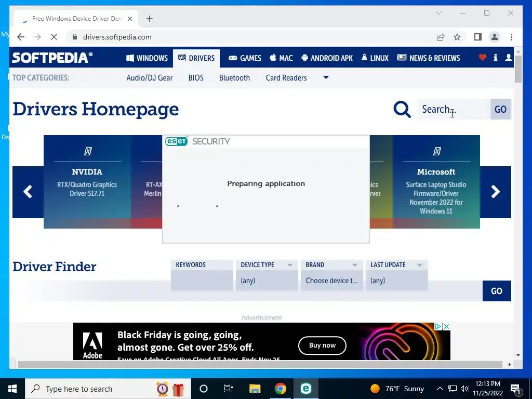Expand more top categories arrow
Image resolution: width=532 pixels, height=399 pixels.
[326, 77]
